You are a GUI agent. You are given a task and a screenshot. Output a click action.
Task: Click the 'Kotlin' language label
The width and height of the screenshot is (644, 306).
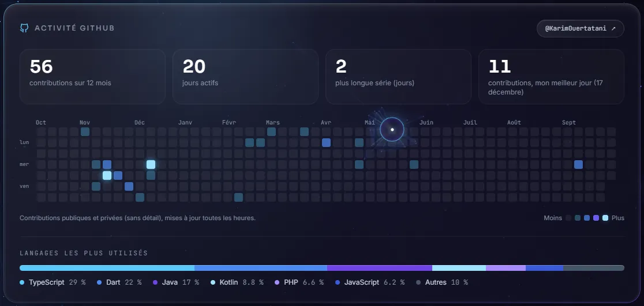229,282
